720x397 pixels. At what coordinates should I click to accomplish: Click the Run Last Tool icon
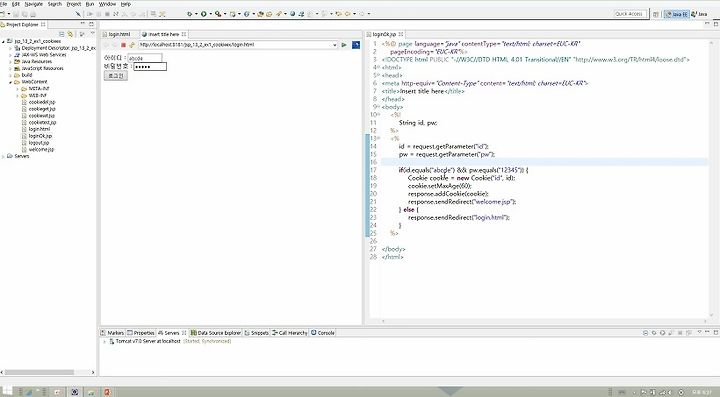click(x=218, y=14)
